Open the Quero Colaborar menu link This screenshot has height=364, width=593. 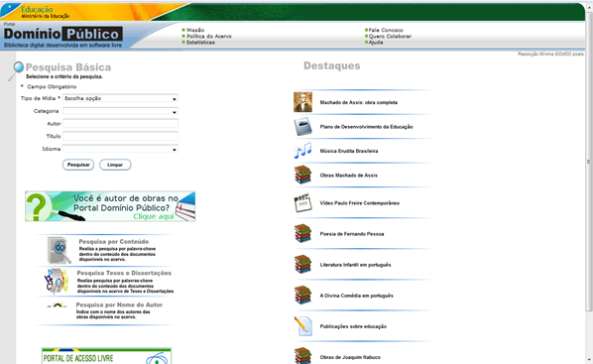(390, 37)
